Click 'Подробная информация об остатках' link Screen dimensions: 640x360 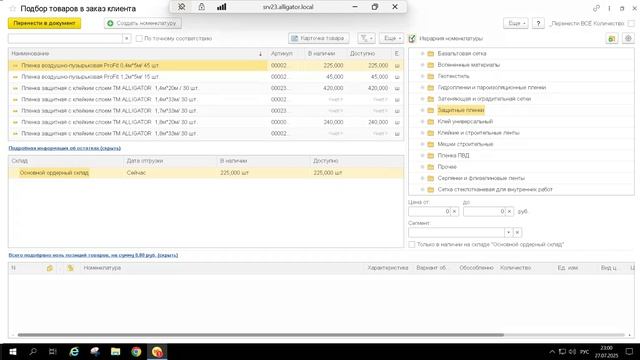[x=64, y=148]
